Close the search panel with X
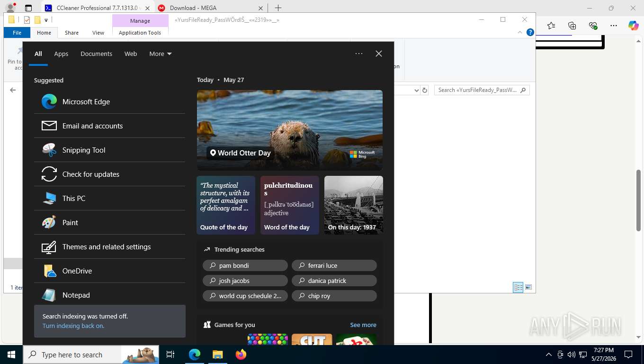This screenshot has height=364, width=644. point(379,54)
